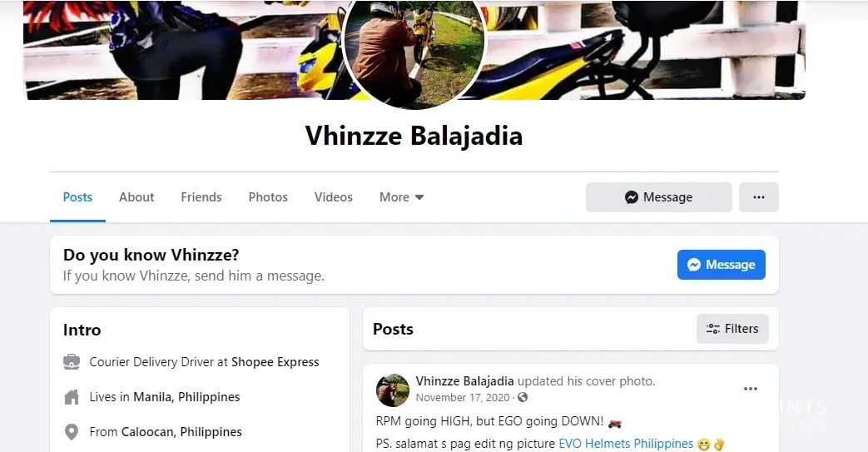
Task: Click the gray Message button with Messenger icon
Action: [x=659, y=197]
